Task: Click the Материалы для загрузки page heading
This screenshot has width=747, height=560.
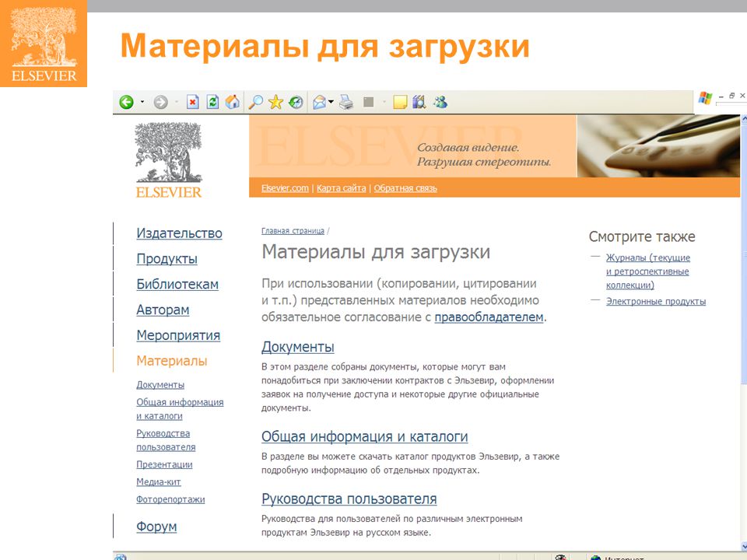Action: click(x=376, y=252)
